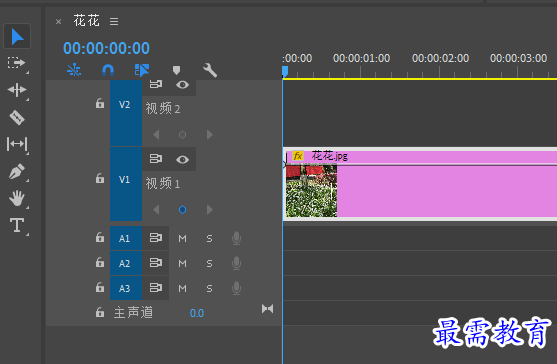Toggle V2 track output eye
The width and height of the screenshot is (557, 364).
(x=182, y=85)
